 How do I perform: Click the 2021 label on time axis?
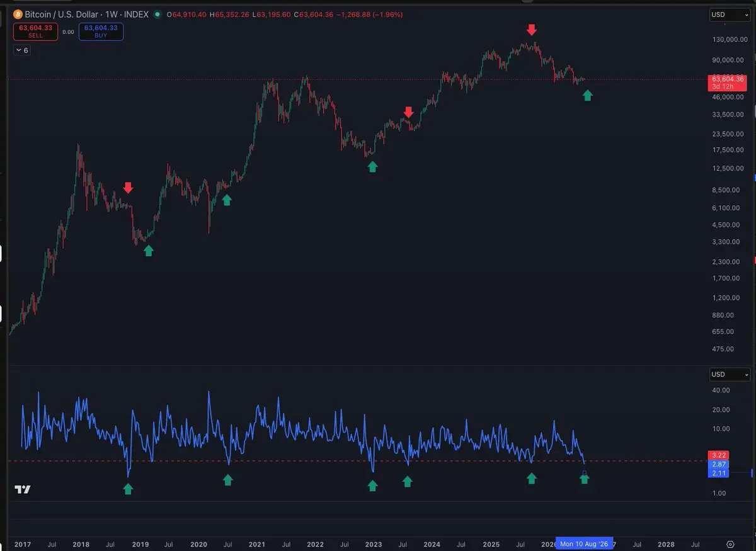256,544
